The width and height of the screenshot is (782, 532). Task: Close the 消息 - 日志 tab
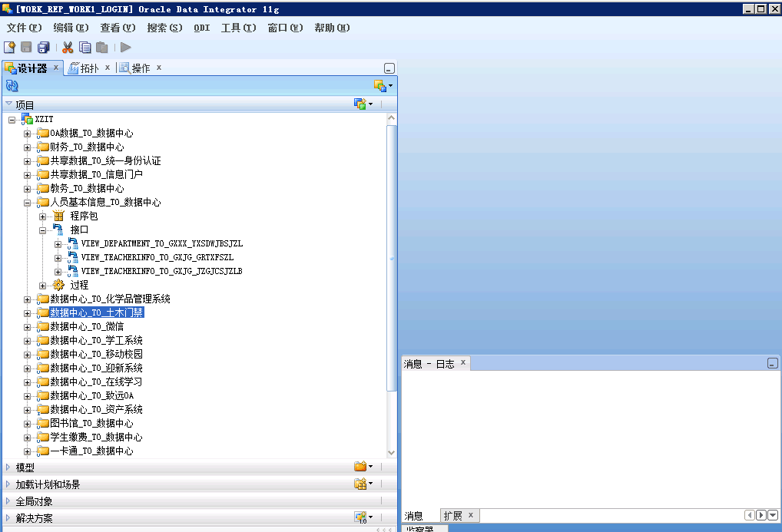pyautogui.click(x=462, y=362)
